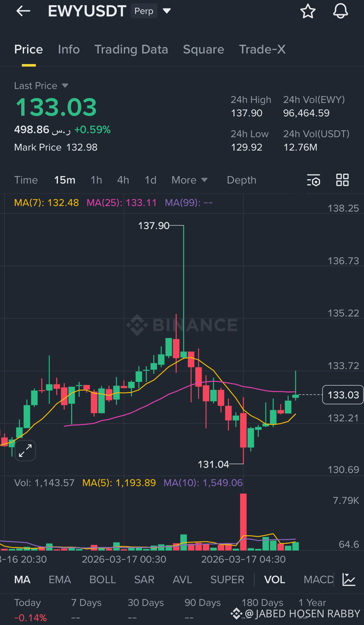Image resolution: width=364 pixels, height=625 pixels.
Task: Switch to the Price tab
Action: [x=29, y=49]
